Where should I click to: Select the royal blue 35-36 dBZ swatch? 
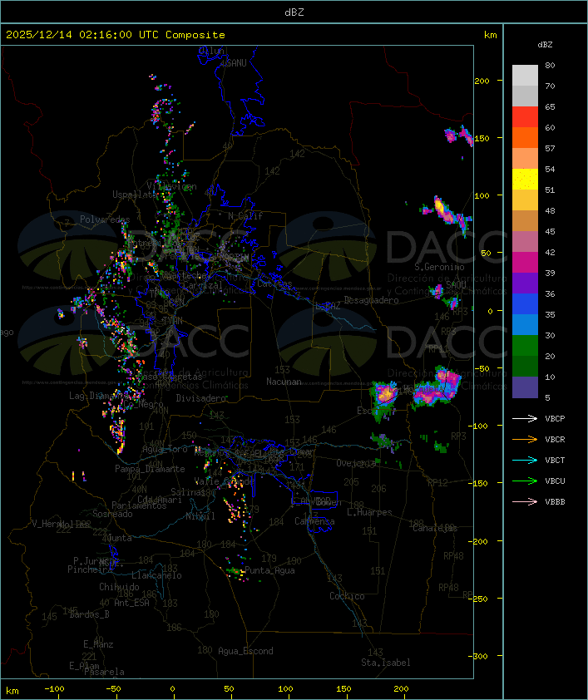(x=525, y=304)
